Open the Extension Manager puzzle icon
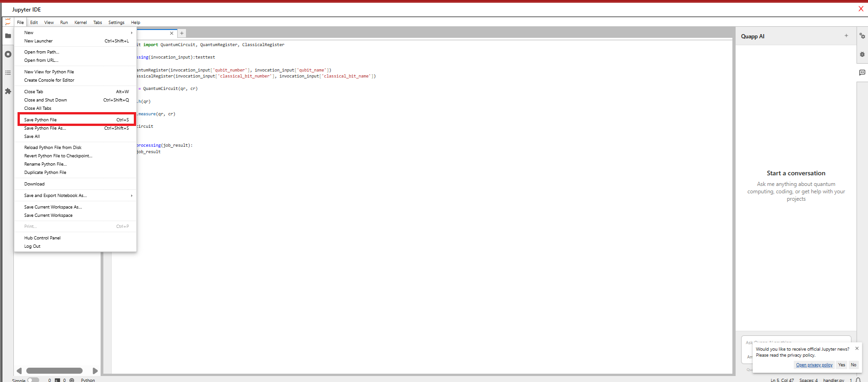This screenshot has height=382, width=868. (8, 91)
